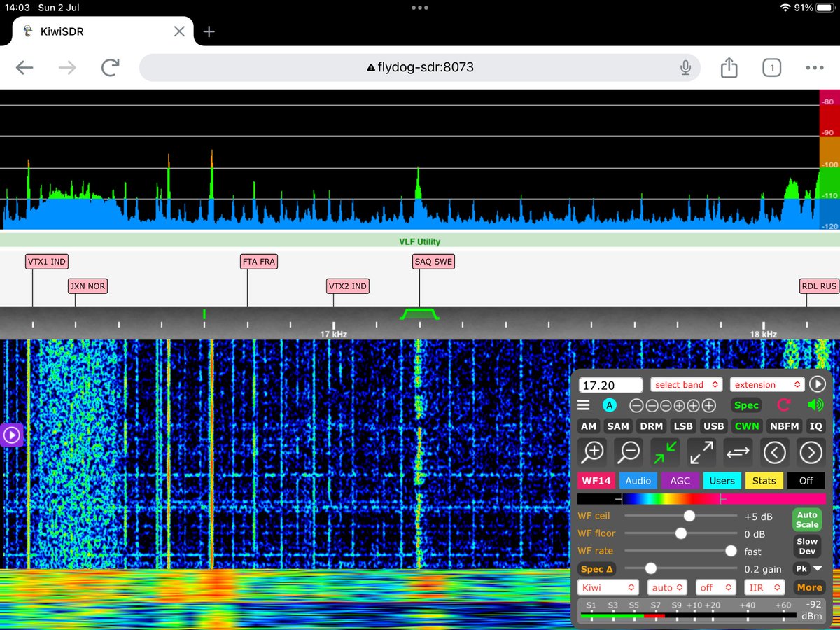Image resolution: width=840 pixels, height=630 pixels.
Task: Click the Auto Scale button
Action: pyautogui.click(x=807, y=520)
